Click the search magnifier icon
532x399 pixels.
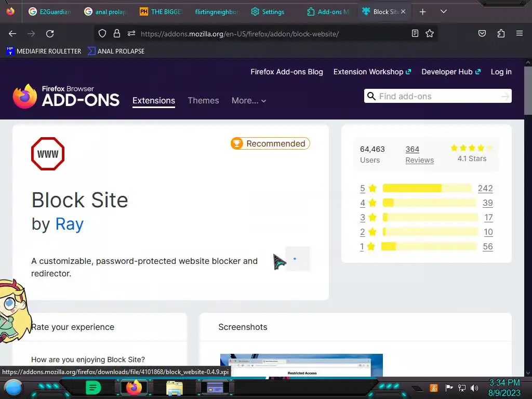pyautogui.click(x=371, y=96)
